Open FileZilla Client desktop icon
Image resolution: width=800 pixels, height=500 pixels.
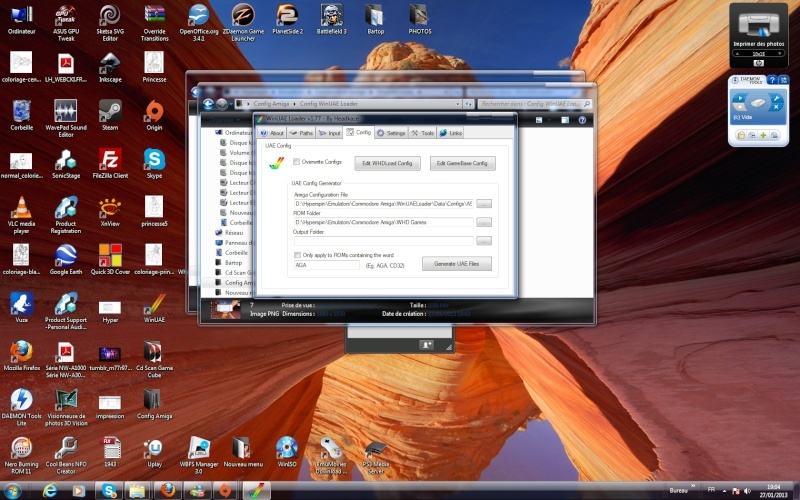110,163
